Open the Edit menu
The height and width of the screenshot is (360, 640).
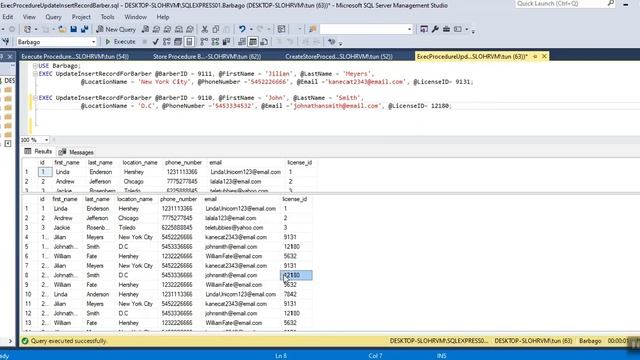(x=7, y=17)
